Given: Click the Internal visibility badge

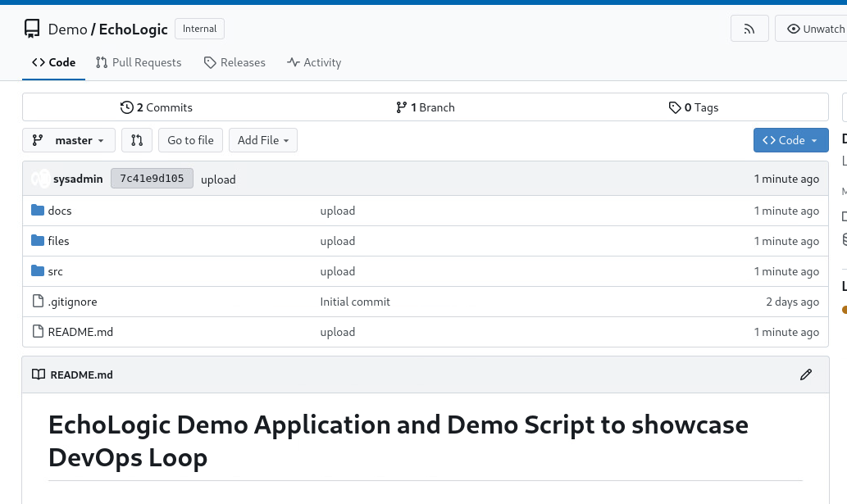Looking at the screenshot, I should click(199, 29).
